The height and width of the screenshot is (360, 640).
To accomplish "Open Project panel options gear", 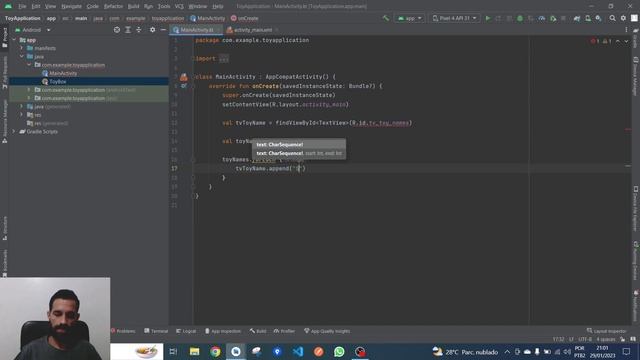I will [x=152, y=30].
